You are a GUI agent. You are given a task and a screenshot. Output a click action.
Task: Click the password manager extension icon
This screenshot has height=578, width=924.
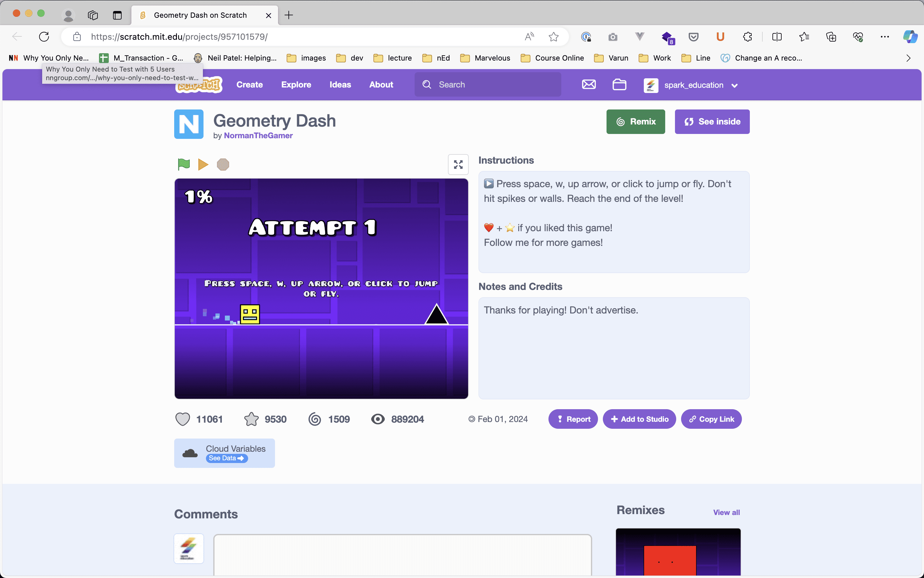[586, 37]
